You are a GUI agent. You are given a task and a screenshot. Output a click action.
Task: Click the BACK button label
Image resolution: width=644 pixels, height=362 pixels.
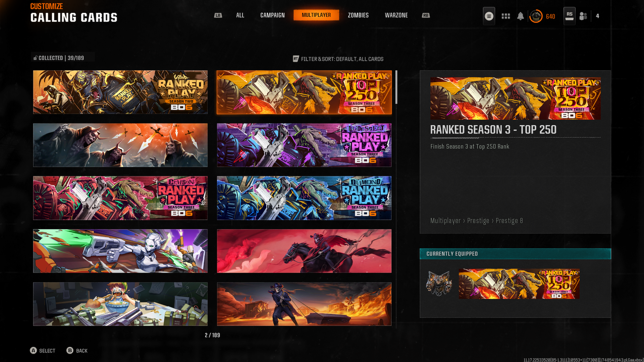point(82,351)
